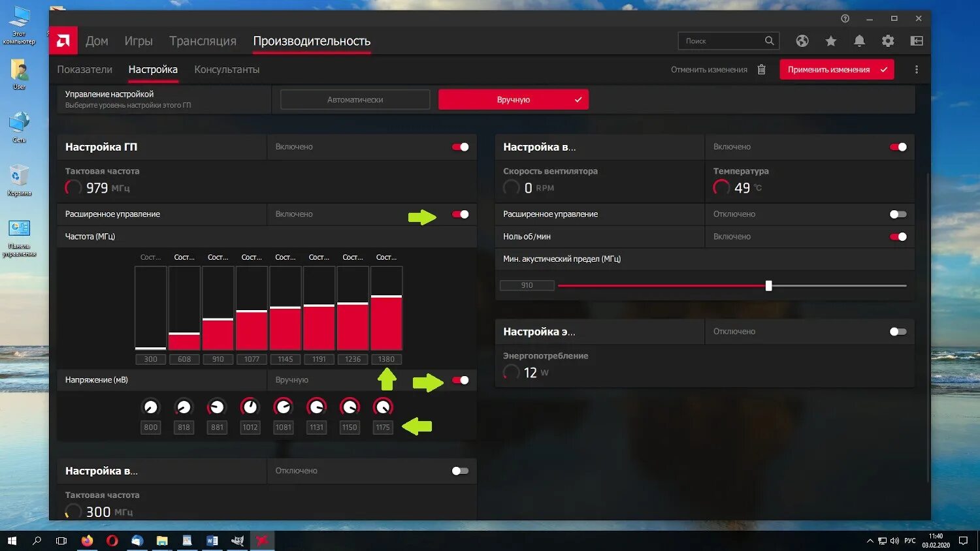
Task: Open Recycle Bin desktop icon
Action: click(19, 180)
